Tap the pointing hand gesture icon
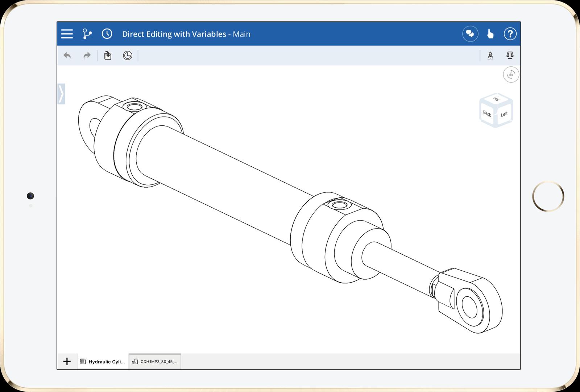 490,34
